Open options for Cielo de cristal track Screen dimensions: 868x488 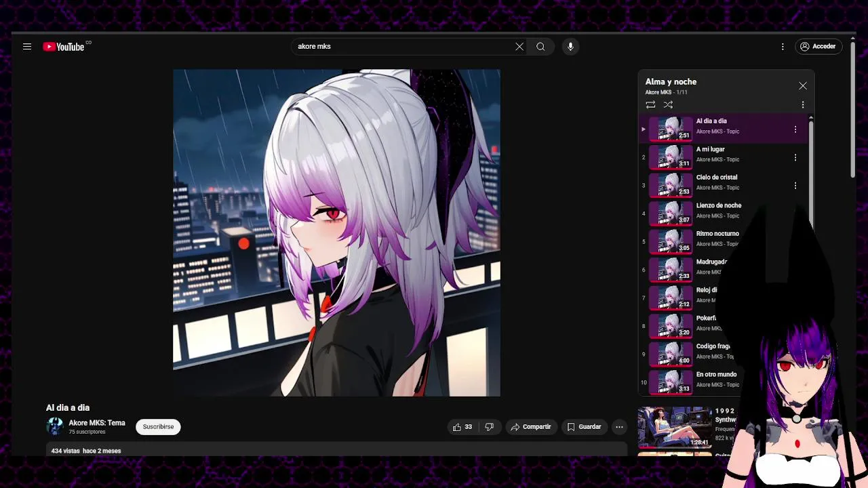(x=795, y=185)
